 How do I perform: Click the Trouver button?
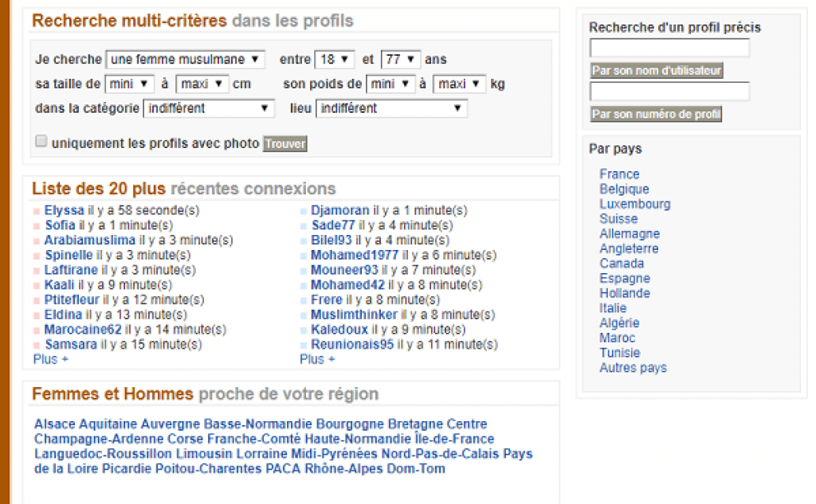[285, 143]
